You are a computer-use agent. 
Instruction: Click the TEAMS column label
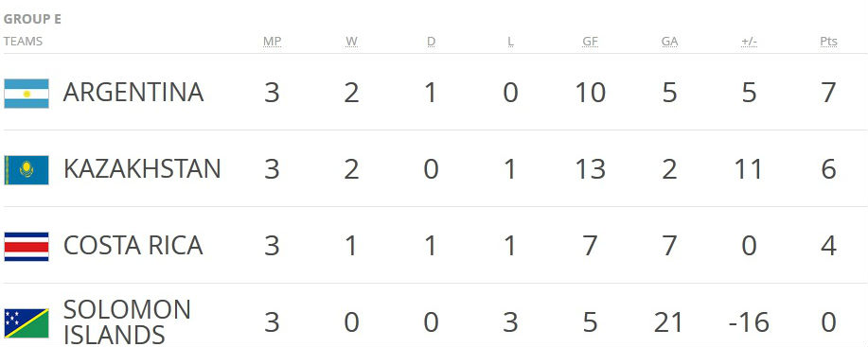click(23, 42)
